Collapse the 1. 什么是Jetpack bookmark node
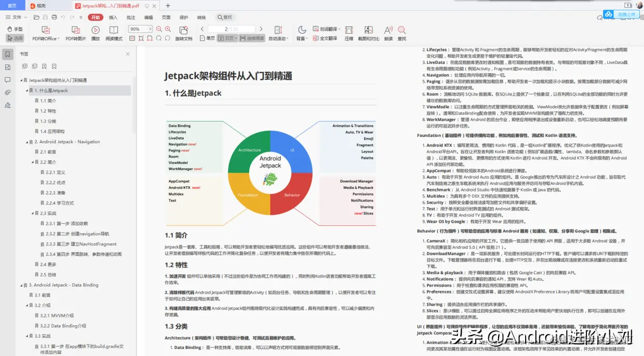The height and width of the screenshot is (356, 644). click(28, 90)
